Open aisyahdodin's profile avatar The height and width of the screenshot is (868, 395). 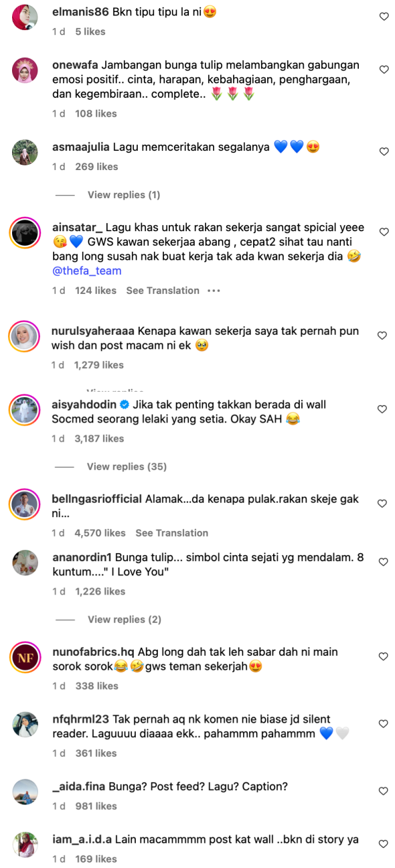coord(25,410)
